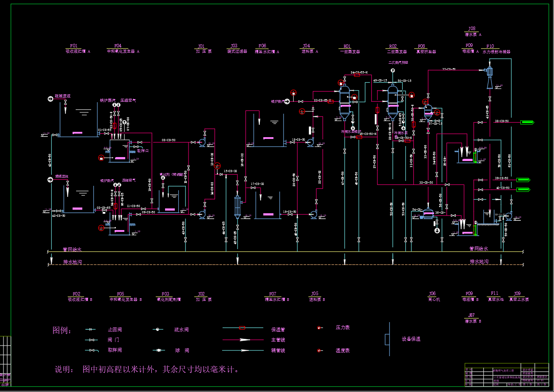
Task: Select the J02 加压泵 tag
Action: (204, 296)
